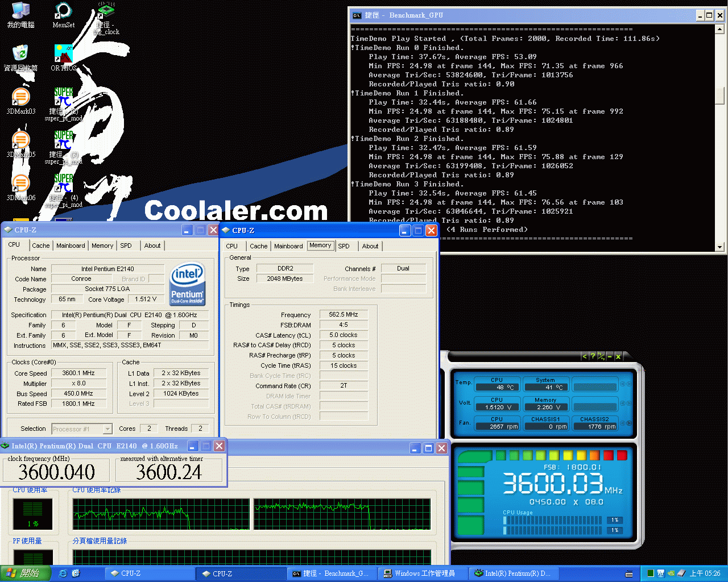
Task: Click the Intel Pentium logo in CPU-Z
Action: tap(188, 284)
